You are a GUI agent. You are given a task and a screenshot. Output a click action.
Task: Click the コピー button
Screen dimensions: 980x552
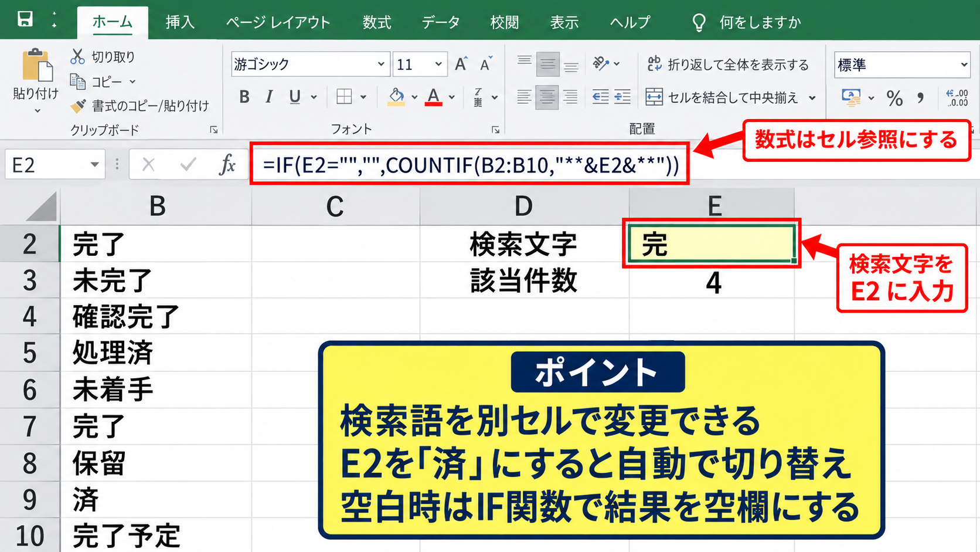click(x=96, y=82)
